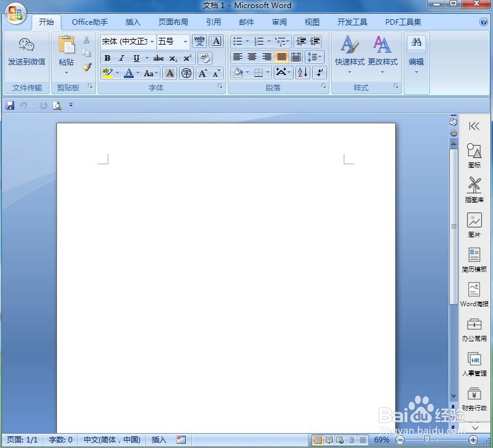Screen dimensions: 493x448
Task: Customize quick access toolbar dropdown
Action: click(71, 105)
